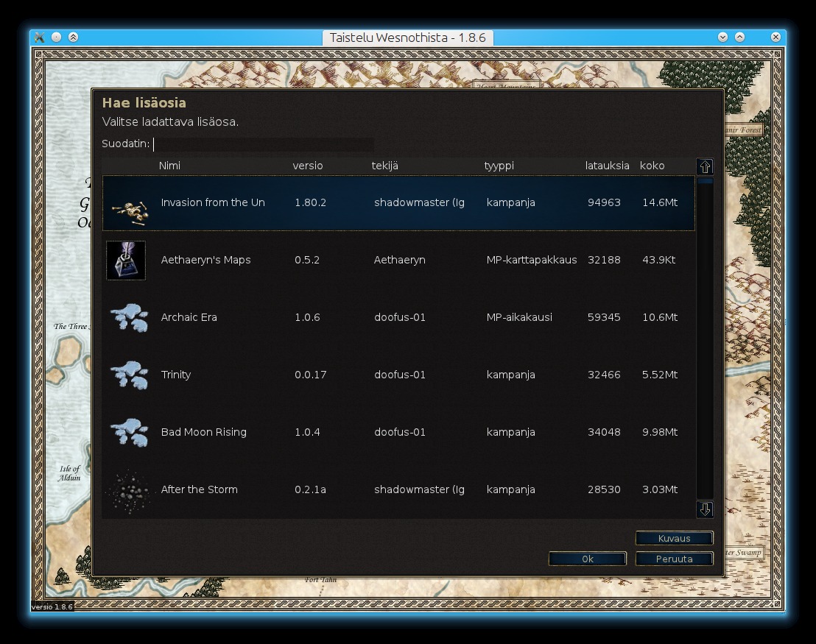Click type "kampanja" in the Invasion row
Image resolution: width=816 pixels, height=644 pixels.
(x=510, y=202)
